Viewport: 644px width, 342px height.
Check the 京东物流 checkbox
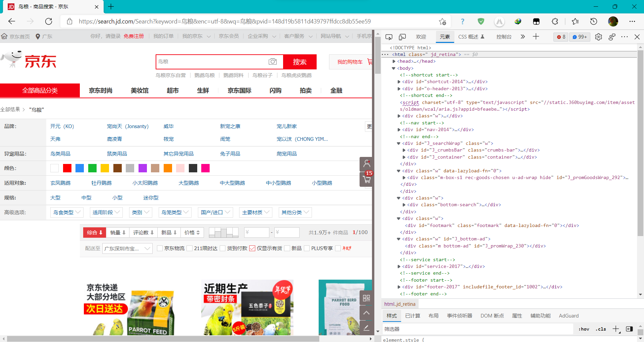[160, 248]
